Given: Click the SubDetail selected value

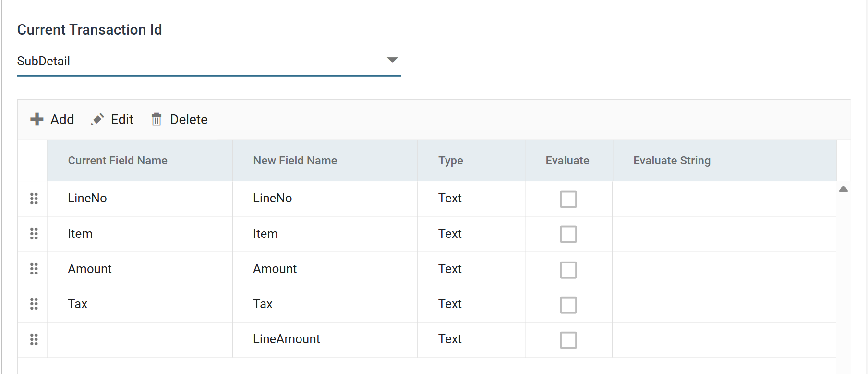Looking at the screenshot, I should tap(44, 61).
